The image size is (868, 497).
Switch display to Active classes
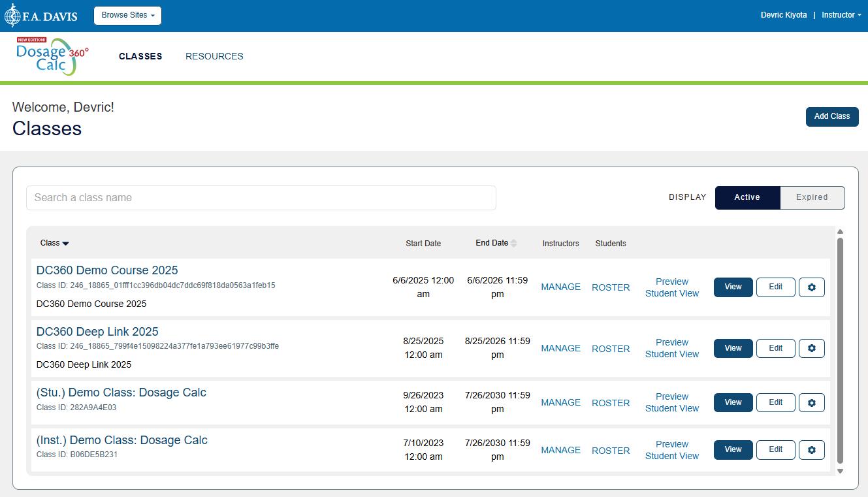pos(747,197)
